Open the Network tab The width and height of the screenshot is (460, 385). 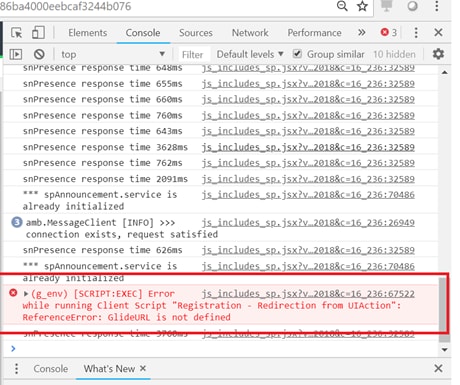click(x=250, y=33)
